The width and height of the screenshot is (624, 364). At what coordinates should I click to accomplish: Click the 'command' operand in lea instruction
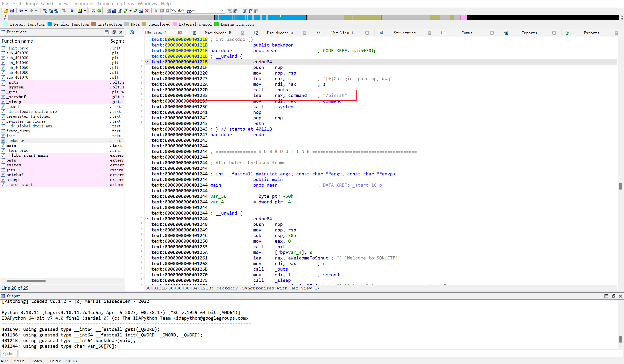pyautogui.click(x=297, y=96)
